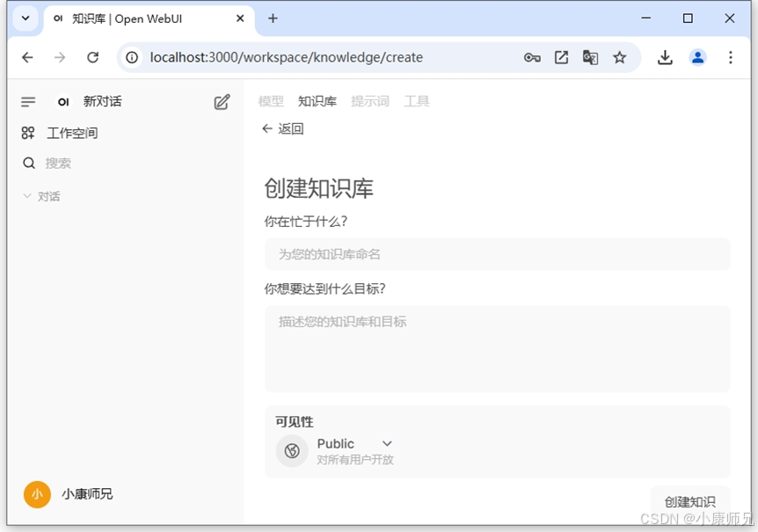Open user avatar 小 at sidebar bottom
This screenshot has height=532, width=758.
[x=37, y=494]
